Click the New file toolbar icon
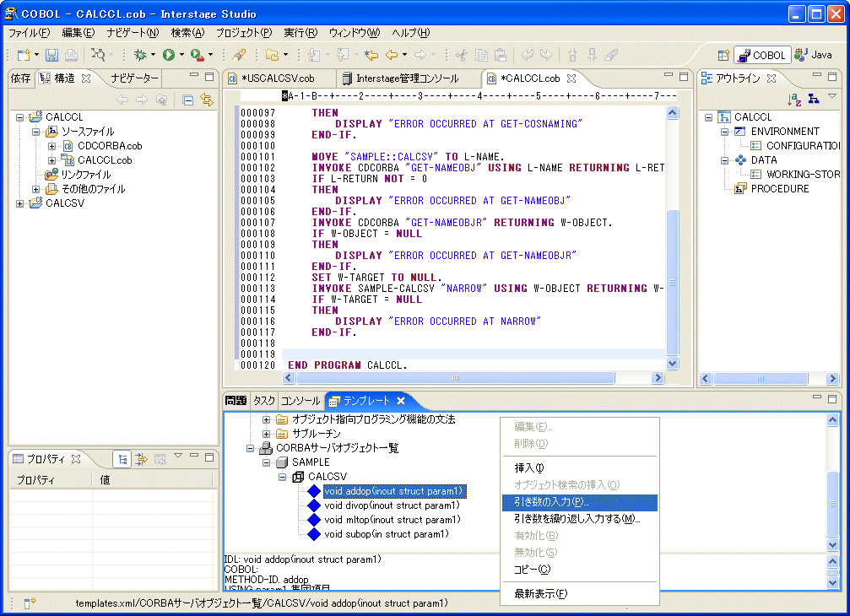 (x=24, y=55)
